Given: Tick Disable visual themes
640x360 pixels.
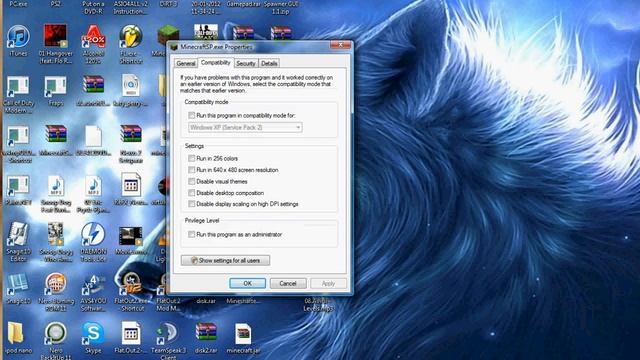Looking at the screenshot, I should tap(191, 181).
